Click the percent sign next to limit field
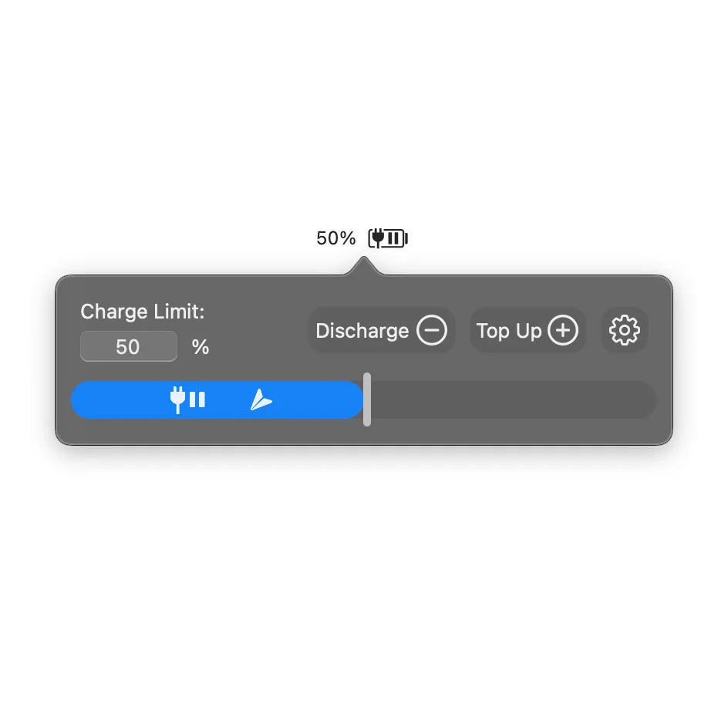 point(201,347)
